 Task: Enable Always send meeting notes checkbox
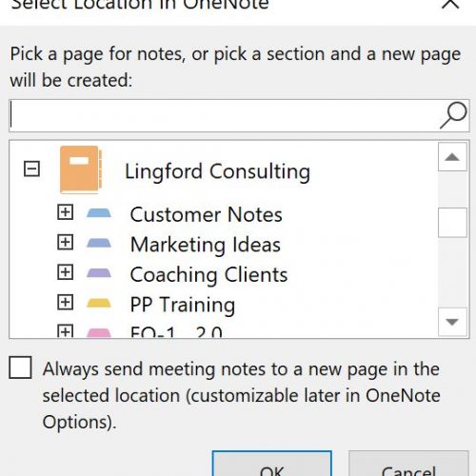(20, 367)
